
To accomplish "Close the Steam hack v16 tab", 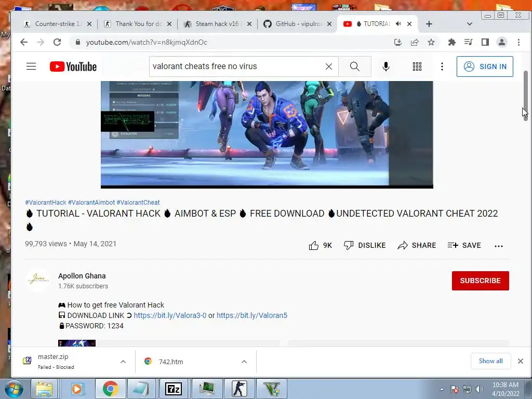I will click(249, 24).
